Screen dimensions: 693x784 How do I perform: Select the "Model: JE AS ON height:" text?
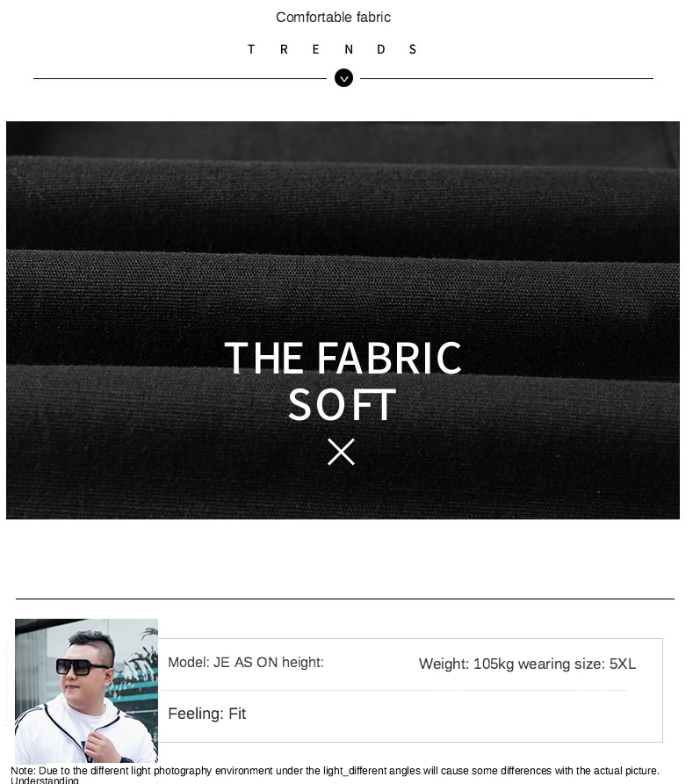coord(246,663)
